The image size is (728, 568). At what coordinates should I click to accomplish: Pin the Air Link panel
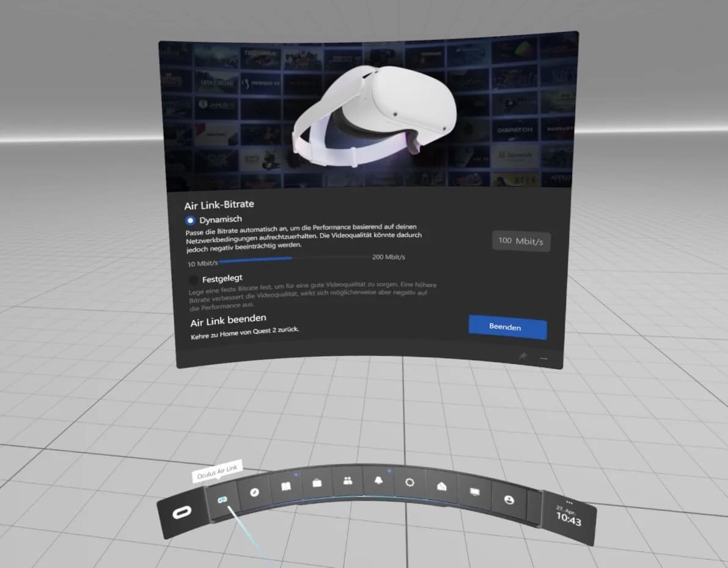pyautogui.click(x=523, y=355)
